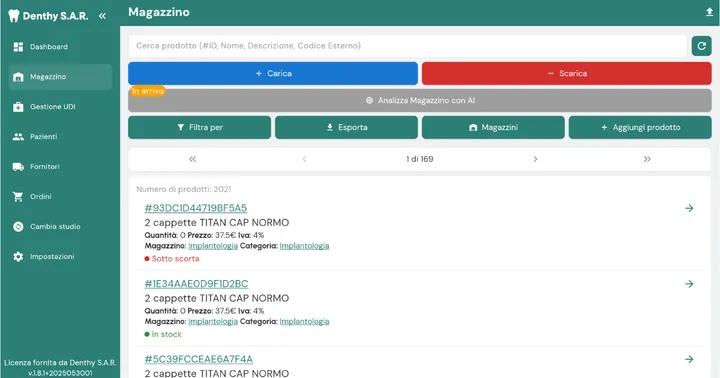
Task: Open Impostazioni settings page
Action: point(61,256)
